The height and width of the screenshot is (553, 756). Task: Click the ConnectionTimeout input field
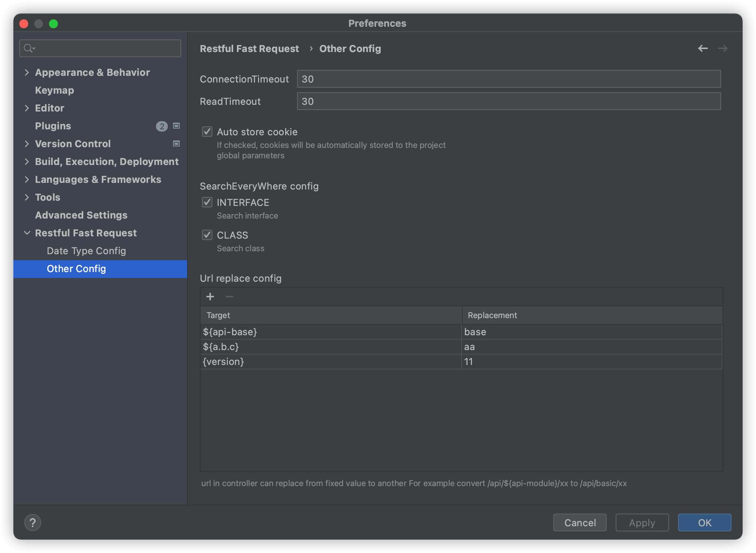pyautogui.click(x=508, y=79)
